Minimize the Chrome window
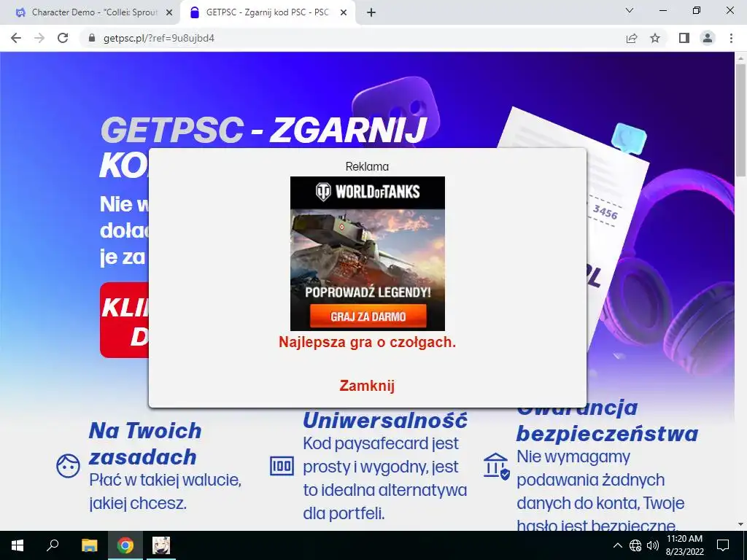This screenshot has width=747, height=560. click(662, 10)
